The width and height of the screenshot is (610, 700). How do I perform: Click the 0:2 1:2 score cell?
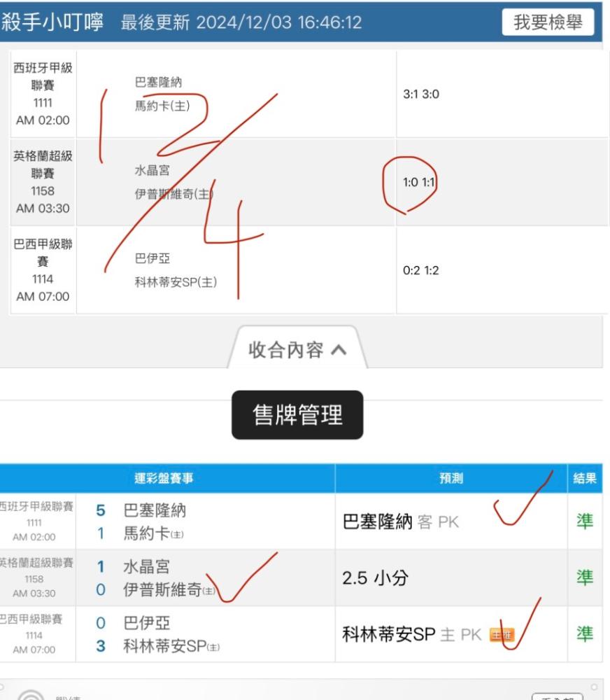point(421,270)
